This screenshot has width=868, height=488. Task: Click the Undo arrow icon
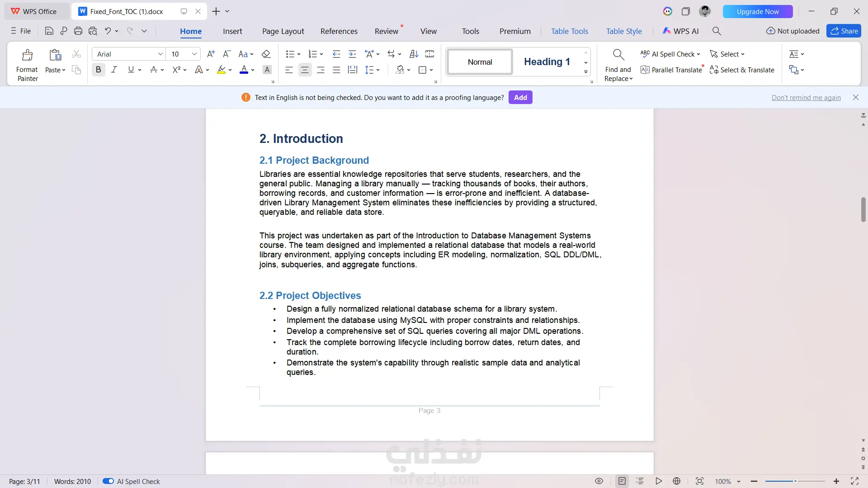[x=108, y=31]
